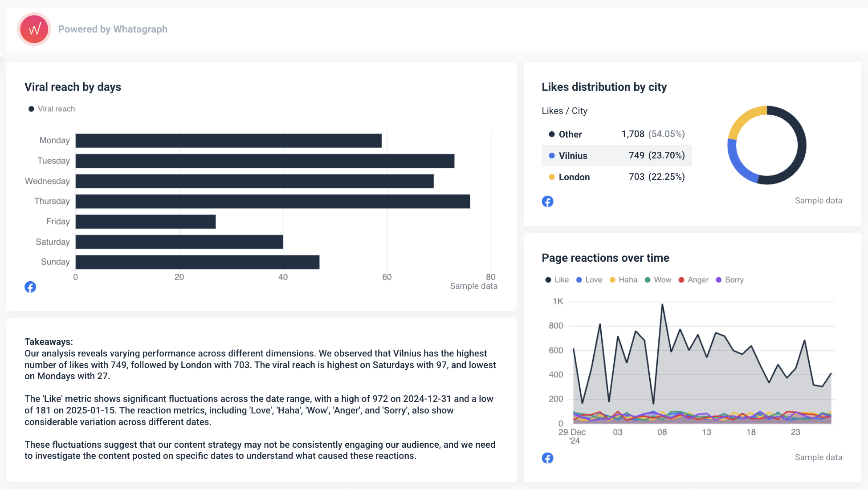Expand the Likes / City breakdown
The width and height of the screenshot is (868, 490).
564,111
